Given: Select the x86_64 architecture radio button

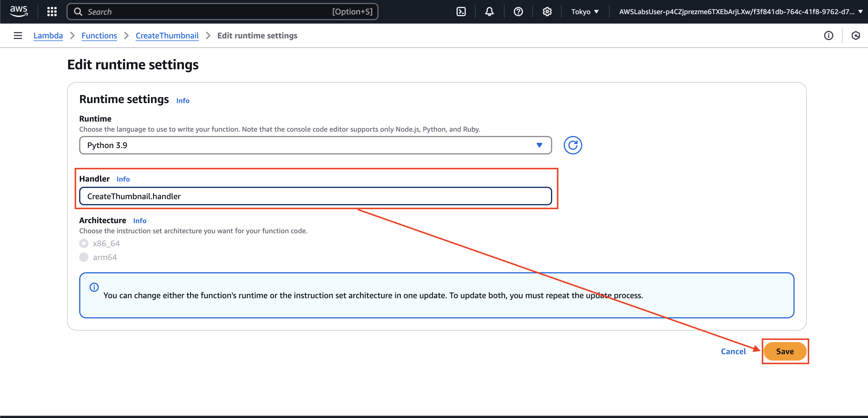Looking at the screenshot, I should point(84,243).
